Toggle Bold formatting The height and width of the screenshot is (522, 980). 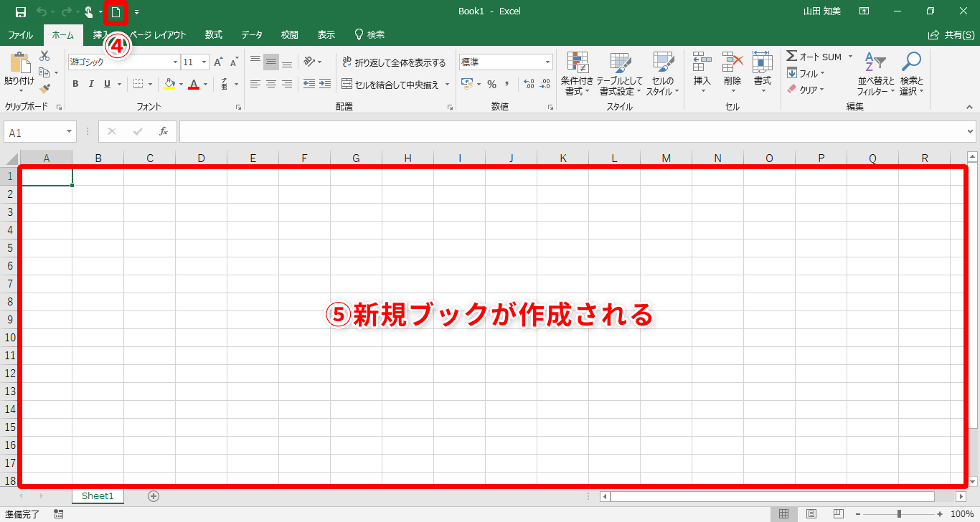[75, 84]
